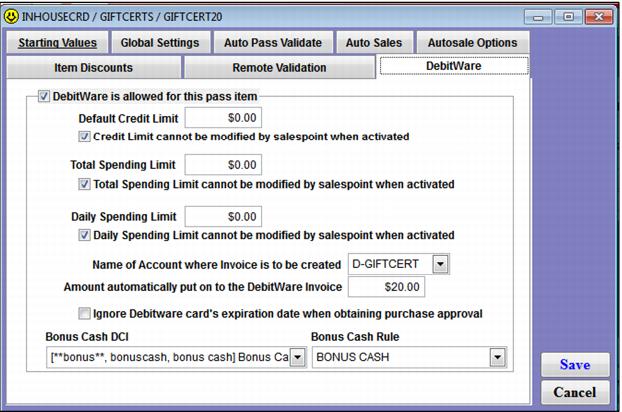Open the Bonus Cash DCI dropdown arrow
Viewport: 622px width, 412px height.
[298, 357]
